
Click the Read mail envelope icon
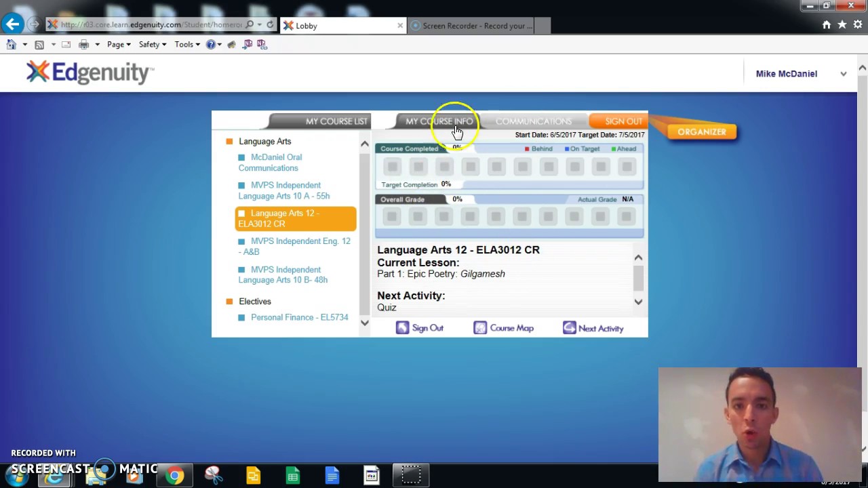click(x=66, y=45)
